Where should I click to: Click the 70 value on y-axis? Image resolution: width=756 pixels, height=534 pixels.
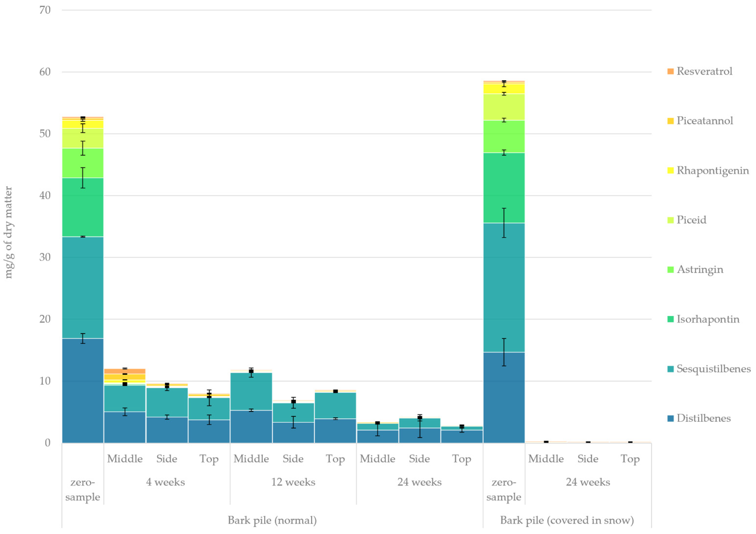pyautogui.click(x=45, y=10)
